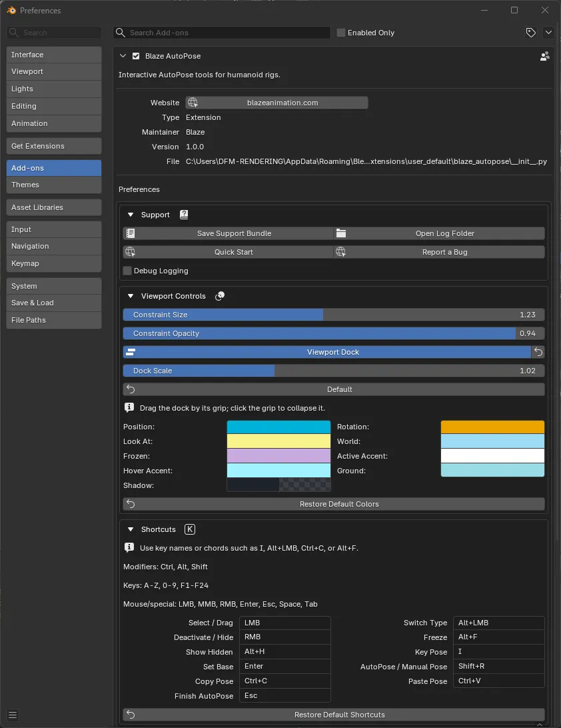
Task: Click the magnifier in Search Add-ons field
Action: click(x=121, y=33)
